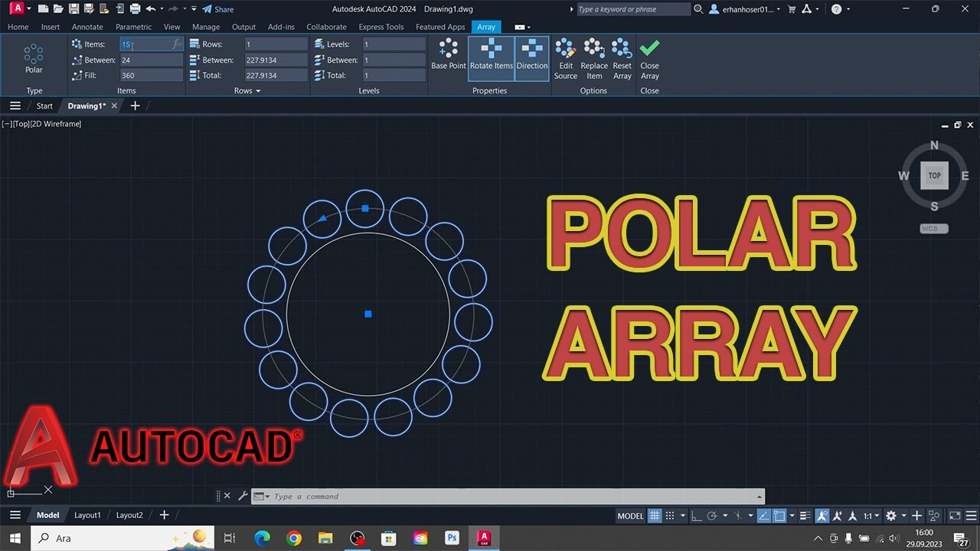Click the Undo arrow icon
Image resolution: width=980 pixels, height=551 pixels.
tap(151, 8)
